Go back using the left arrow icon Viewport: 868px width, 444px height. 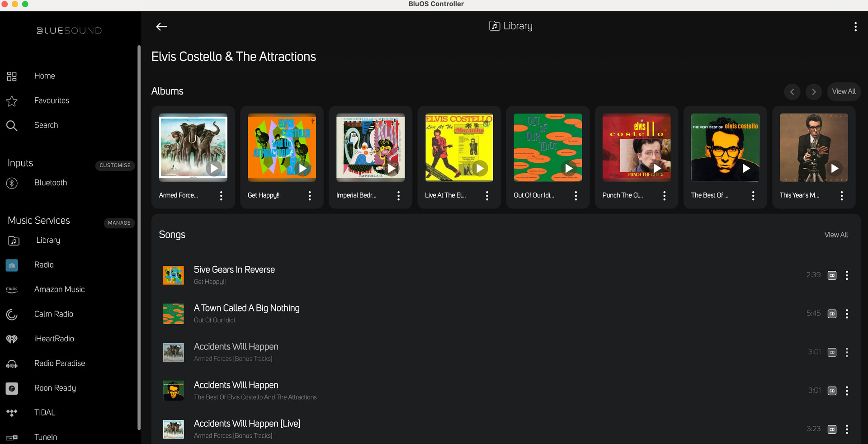(161, 27)
